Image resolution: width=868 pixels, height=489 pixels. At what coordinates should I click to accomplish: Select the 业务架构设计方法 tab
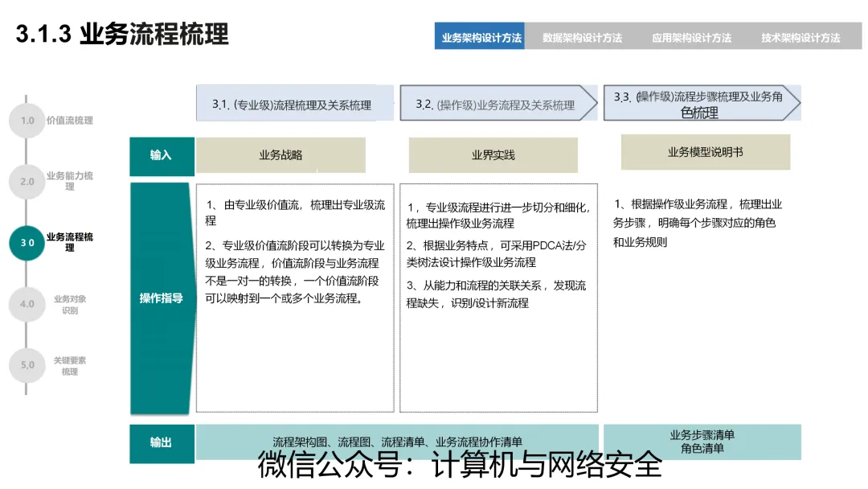click(479, 36)
